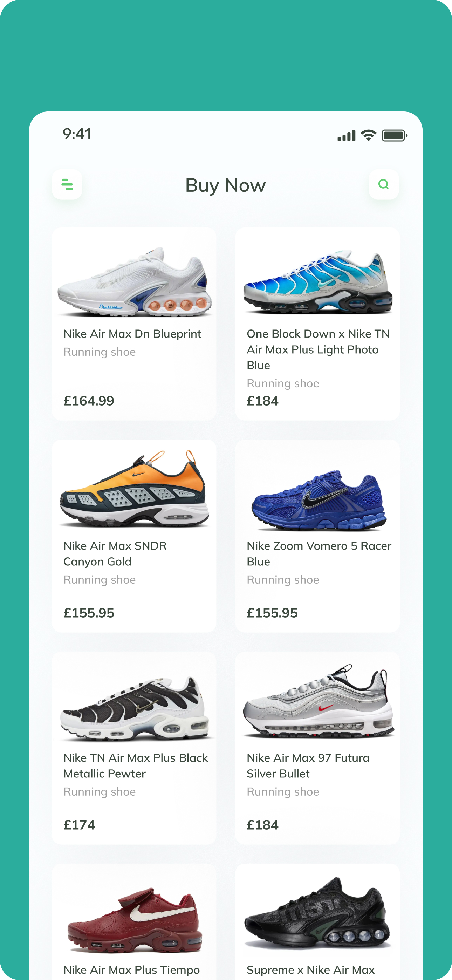Open Nike Air Max Dn Blueprint image

[x=134, y=281]
